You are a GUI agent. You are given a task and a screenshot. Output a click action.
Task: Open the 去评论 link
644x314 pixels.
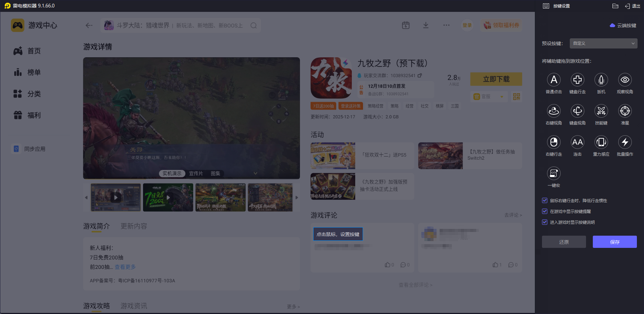pos(513,215)
